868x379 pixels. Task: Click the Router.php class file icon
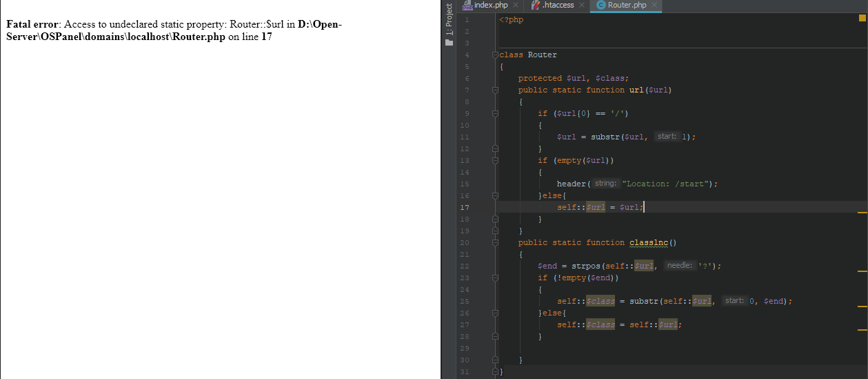600,6
